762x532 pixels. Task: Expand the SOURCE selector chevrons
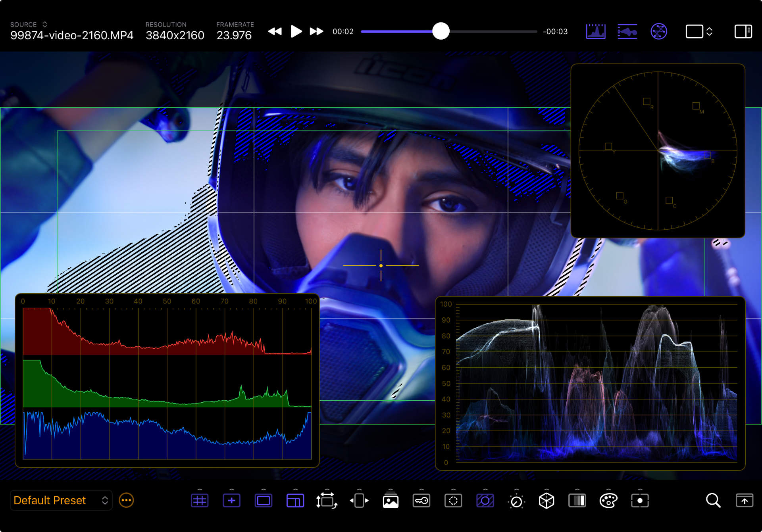coord(45,25)
